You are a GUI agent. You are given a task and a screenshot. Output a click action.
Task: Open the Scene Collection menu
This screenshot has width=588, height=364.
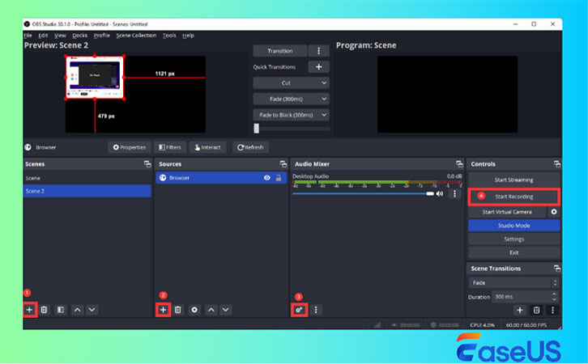136,36
